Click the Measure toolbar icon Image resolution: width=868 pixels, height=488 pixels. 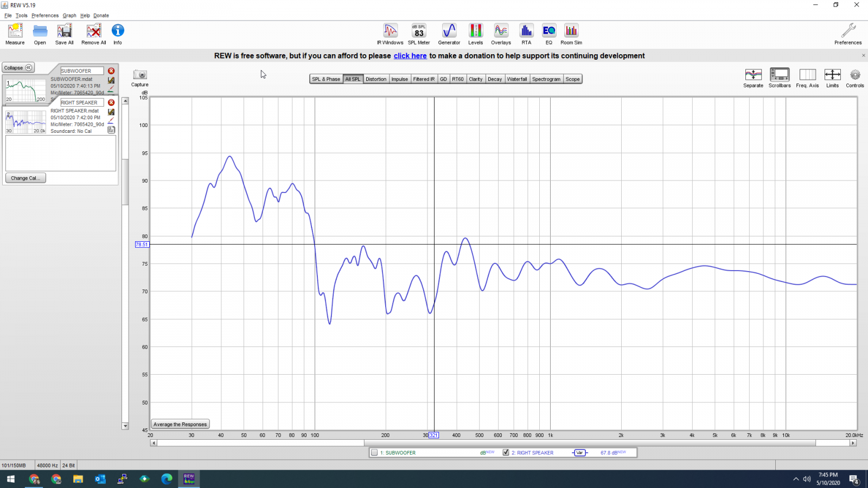pos(15,31)
